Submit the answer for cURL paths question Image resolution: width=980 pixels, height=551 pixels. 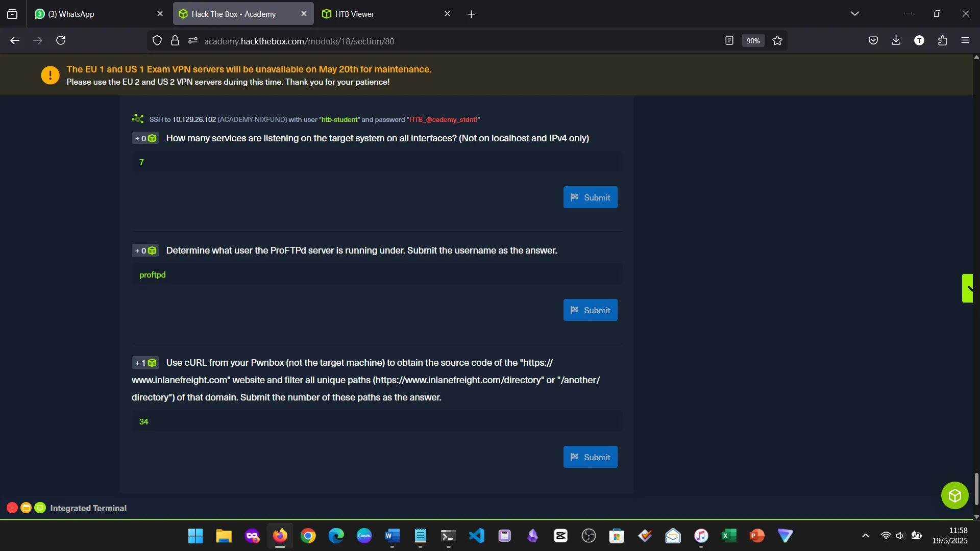tap(590, 457)
